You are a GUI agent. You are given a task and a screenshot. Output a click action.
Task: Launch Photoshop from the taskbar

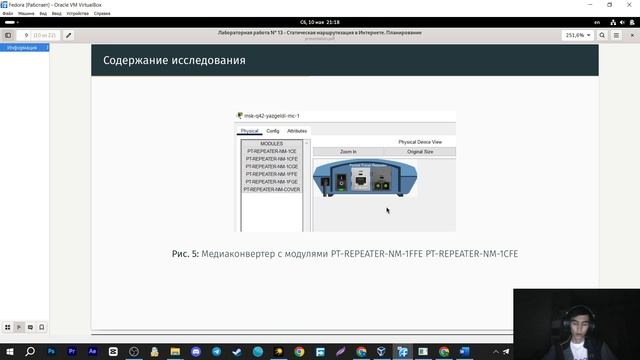51,351
